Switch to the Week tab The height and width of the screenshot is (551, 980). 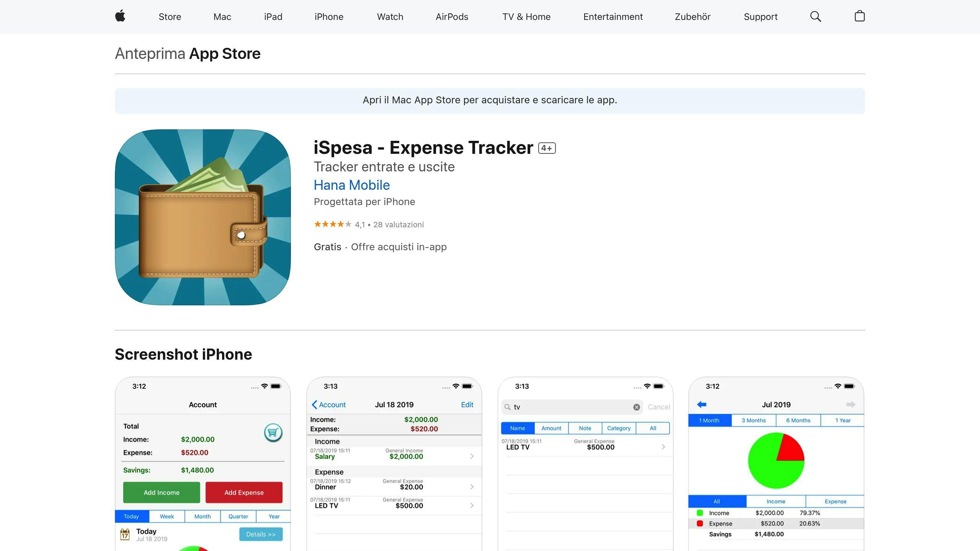click(x=167, y=517)
